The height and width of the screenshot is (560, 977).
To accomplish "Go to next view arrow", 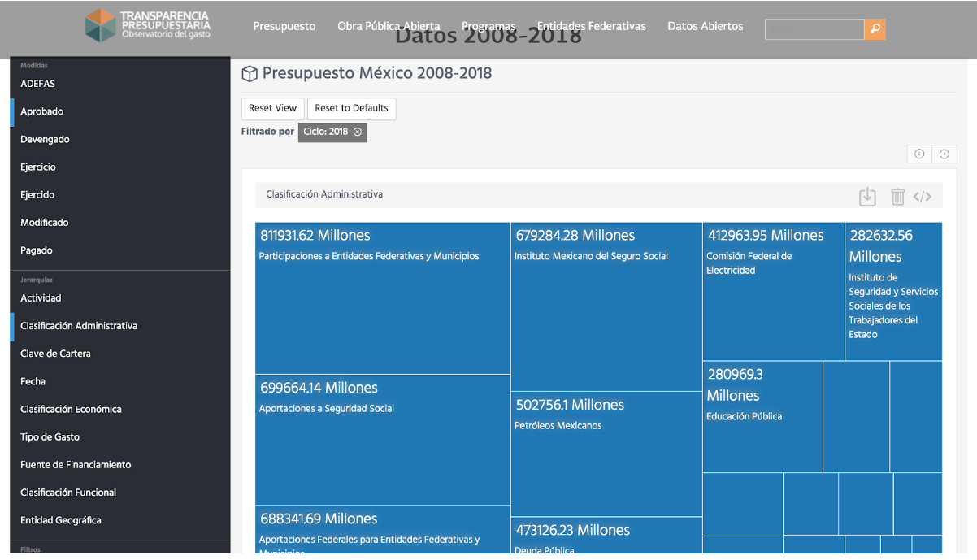I will (944, 154).
